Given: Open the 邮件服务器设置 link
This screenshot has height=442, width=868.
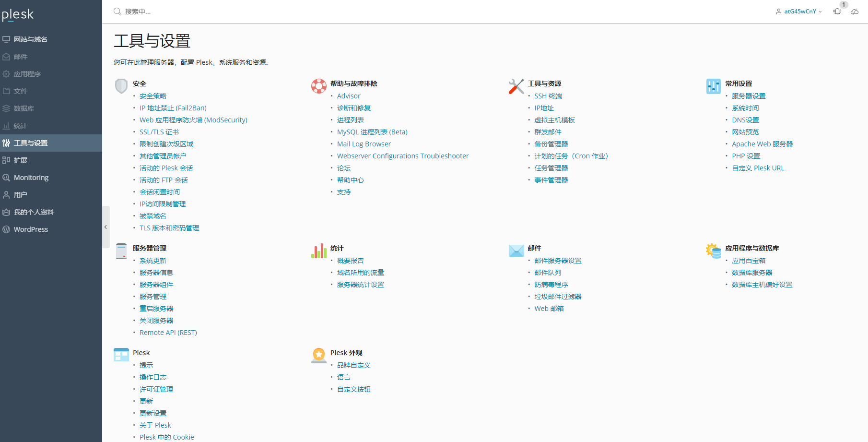Looking at the screenshot, I should pyautogui.click(x=558, y=261).
